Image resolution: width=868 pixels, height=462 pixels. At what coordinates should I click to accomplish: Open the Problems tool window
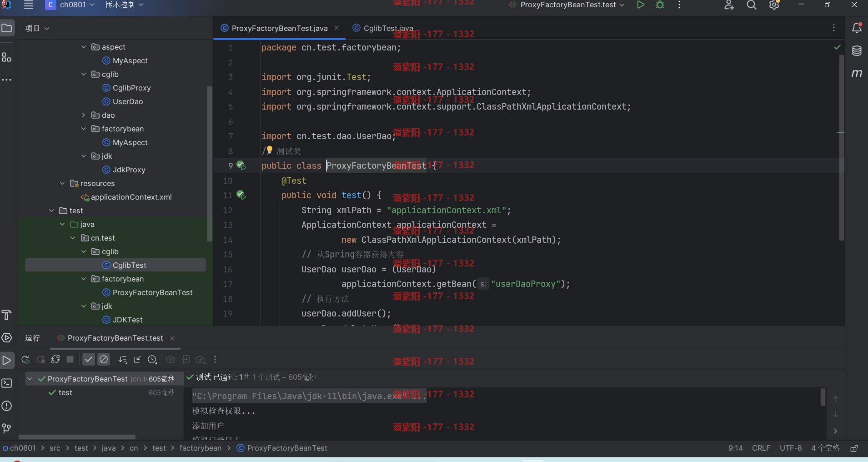pyautogui.click(x=7, y=406)
